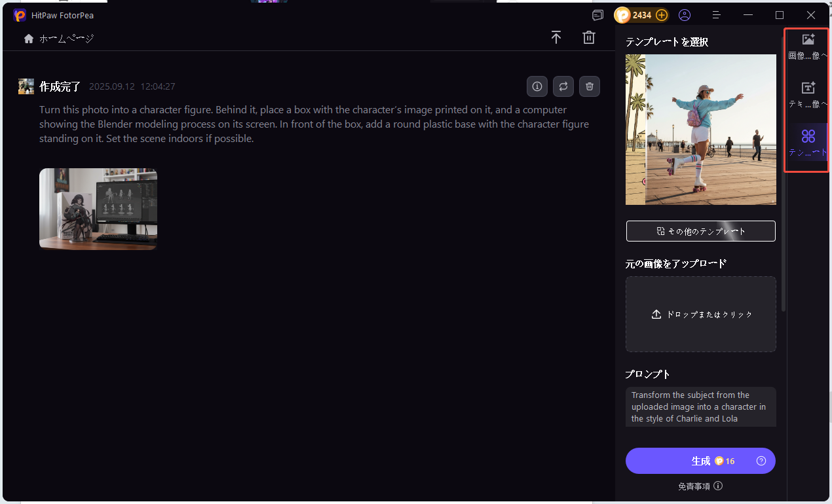Click the prompt text starting 'Turn this photo'
This screenshot has height=504, width=832.
point(314,124)
